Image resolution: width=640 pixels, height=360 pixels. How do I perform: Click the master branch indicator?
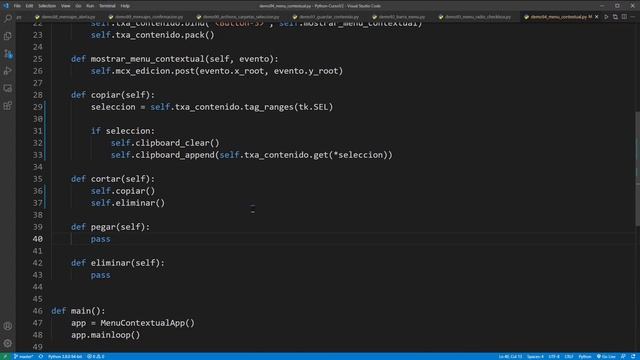coord(24,356)
